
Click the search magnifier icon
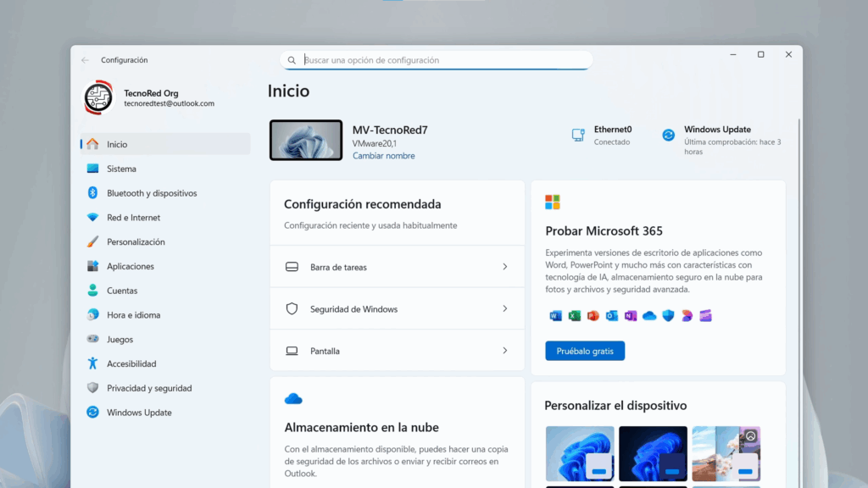tap(292, 60)
